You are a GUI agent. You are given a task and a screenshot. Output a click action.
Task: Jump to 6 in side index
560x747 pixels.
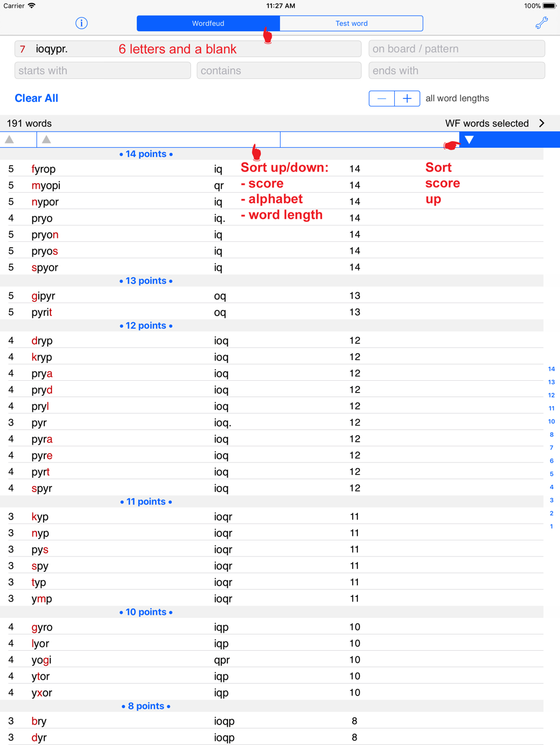pos(552,461)
